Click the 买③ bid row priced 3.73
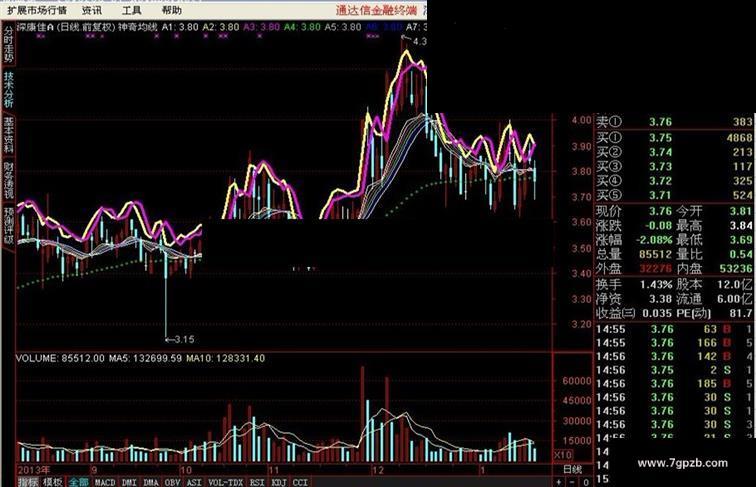The height and width of the screenshot is (487, 756). [x=674, y=167]
